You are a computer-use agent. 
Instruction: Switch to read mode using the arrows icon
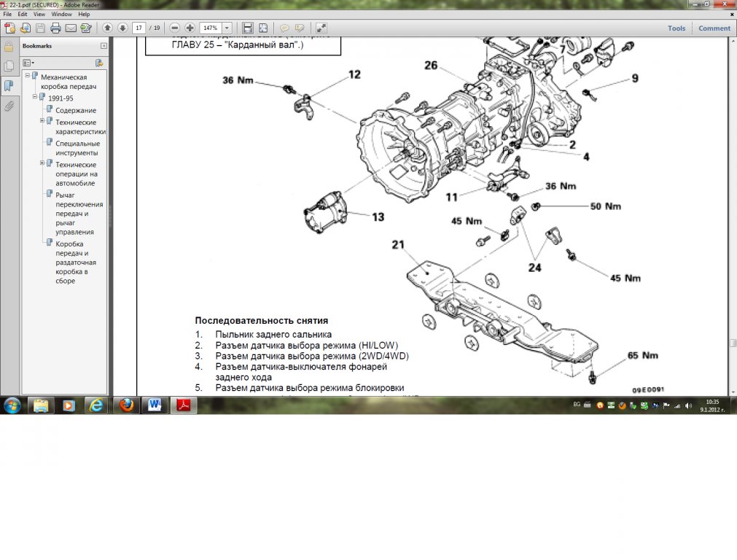tap(321, 28)
